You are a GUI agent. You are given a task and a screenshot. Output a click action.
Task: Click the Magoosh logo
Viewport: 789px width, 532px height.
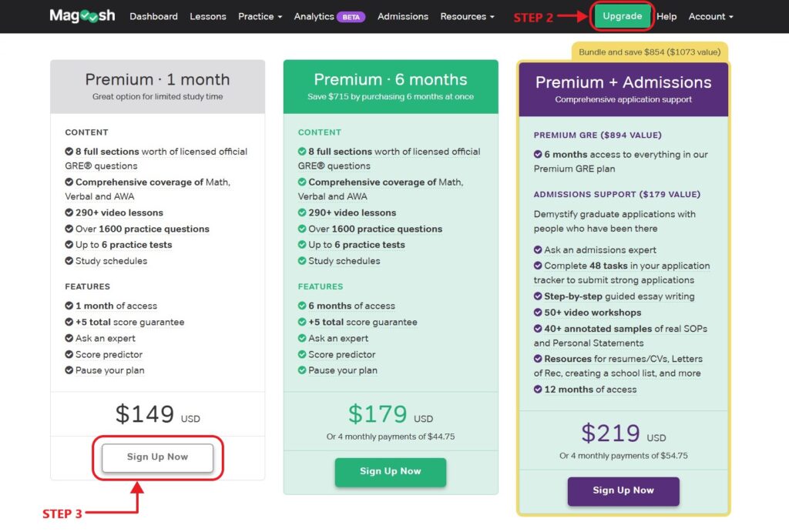[81, 15]
